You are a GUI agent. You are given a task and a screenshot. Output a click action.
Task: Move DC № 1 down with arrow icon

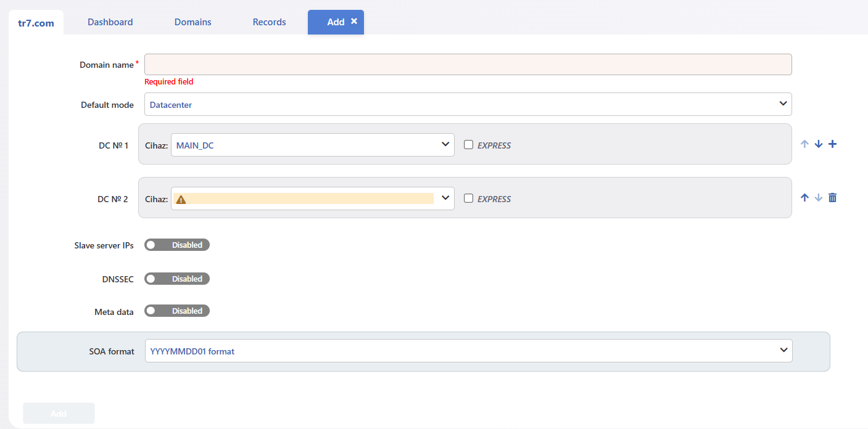(819, 144)
